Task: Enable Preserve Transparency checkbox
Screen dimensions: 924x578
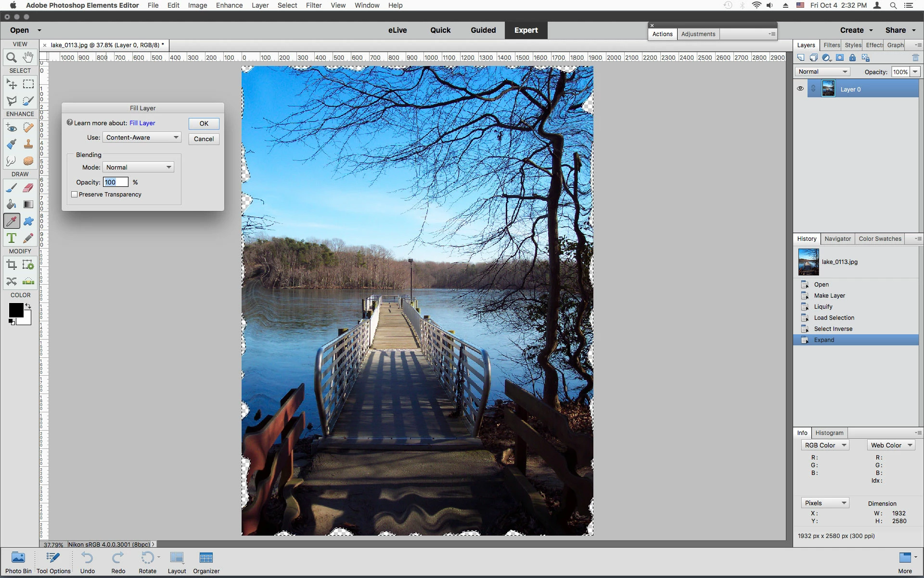Action: point(75,195)
